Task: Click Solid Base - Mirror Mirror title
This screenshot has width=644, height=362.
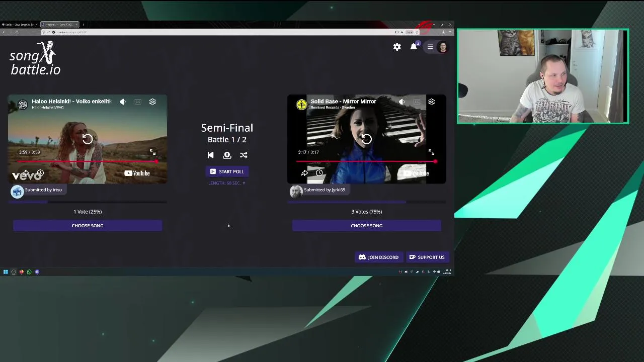Action: click(343, 101)
